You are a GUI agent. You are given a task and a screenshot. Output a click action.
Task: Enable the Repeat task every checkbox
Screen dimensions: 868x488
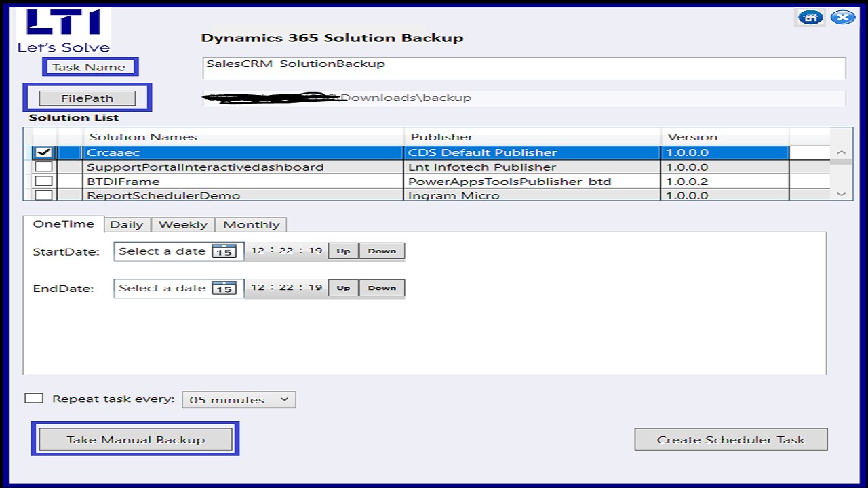click(x=34, y=399)
